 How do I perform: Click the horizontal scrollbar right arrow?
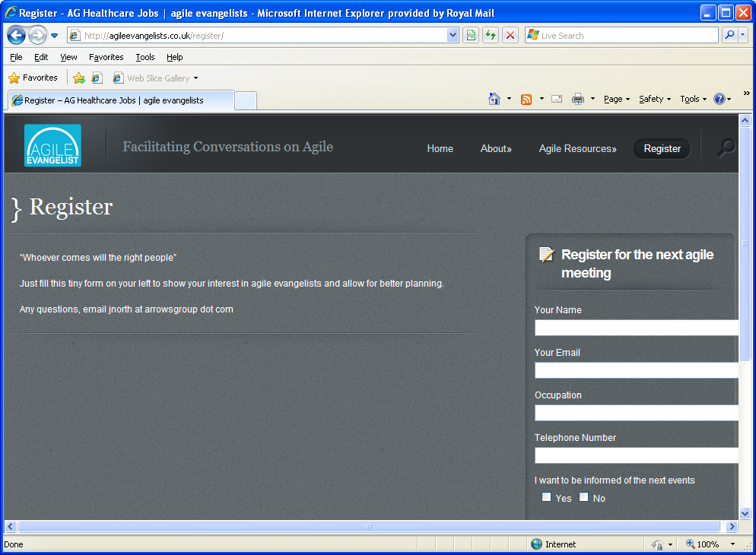[732, 527]
